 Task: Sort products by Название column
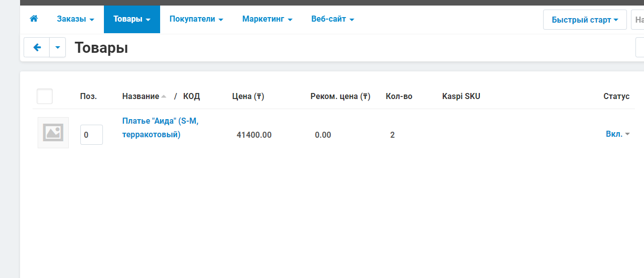pyautogui.click(x=144, y=96)
